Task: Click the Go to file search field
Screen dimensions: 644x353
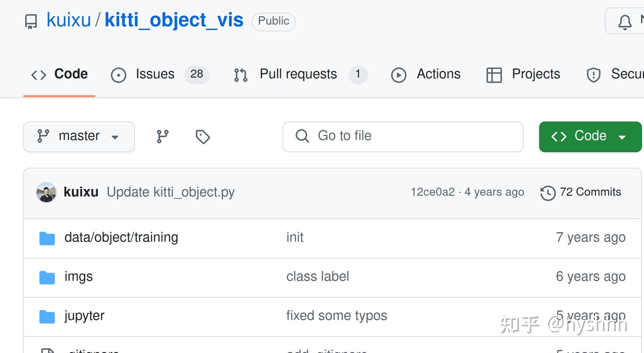Action: coord(403,137)
